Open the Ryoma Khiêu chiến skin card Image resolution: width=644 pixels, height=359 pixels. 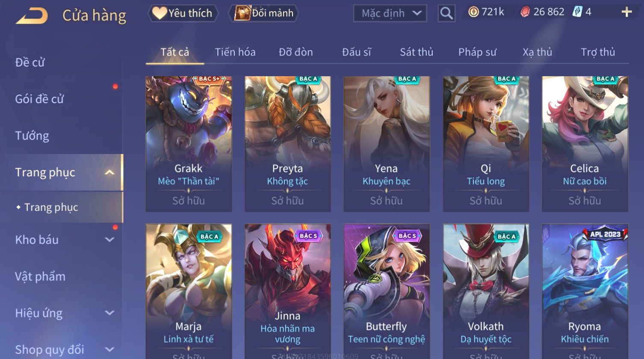[585, 291]
